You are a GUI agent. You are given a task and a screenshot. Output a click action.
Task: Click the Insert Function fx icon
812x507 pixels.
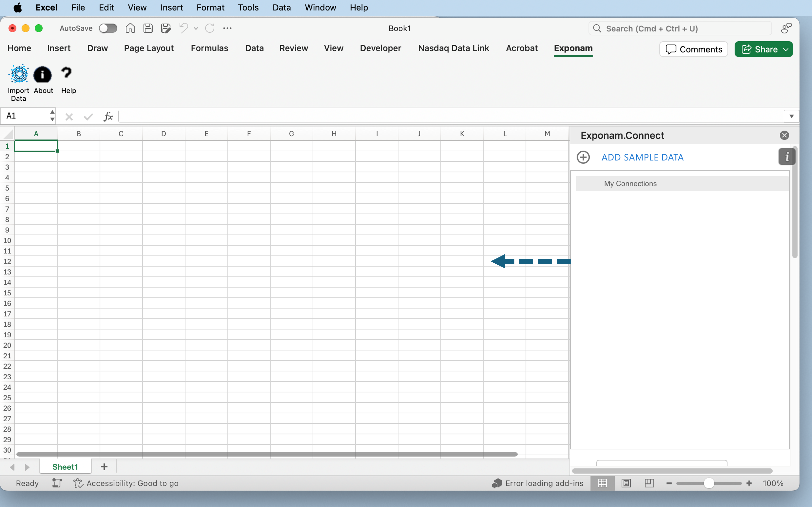click(108, 116)
